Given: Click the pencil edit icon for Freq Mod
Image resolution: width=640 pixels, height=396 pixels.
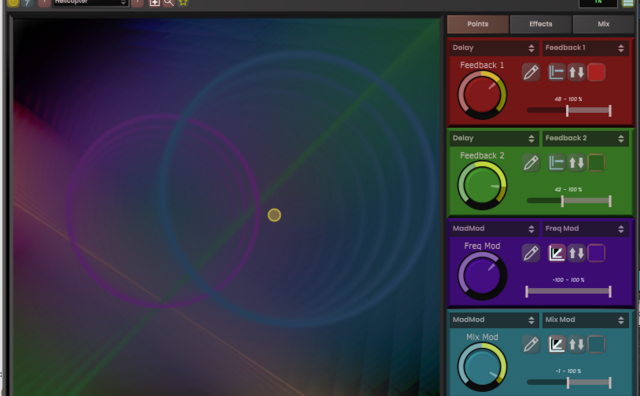Looking at the screenshot, I should 531,253.
